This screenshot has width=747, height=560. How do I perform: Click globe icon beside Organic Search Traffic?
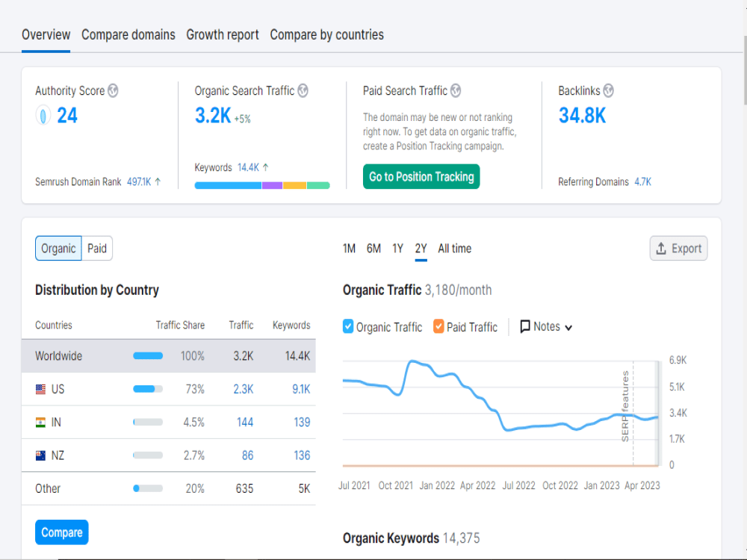(x=303, y=90)
